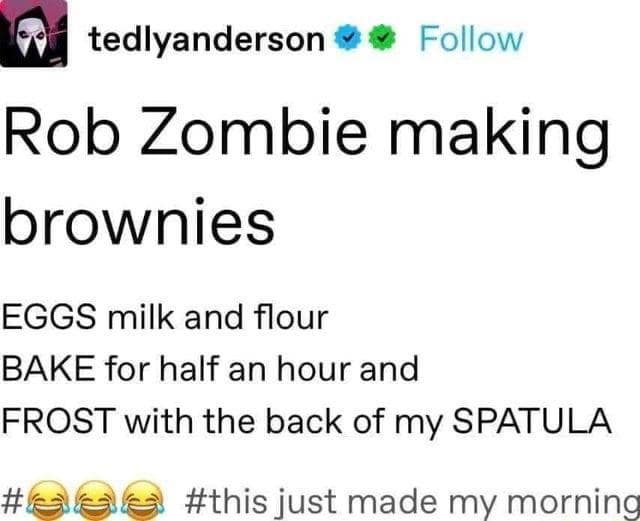This screenshot has width=640, height=521.
Task: Click the 'BAKE for half an hour and' line
Action: coord(211,368)
